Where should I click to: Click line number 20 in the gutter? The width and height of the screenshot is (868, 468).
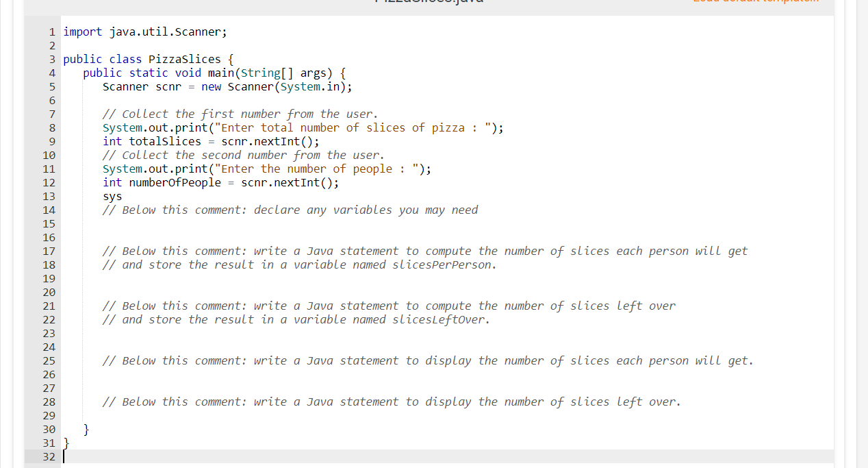(49, 292)
